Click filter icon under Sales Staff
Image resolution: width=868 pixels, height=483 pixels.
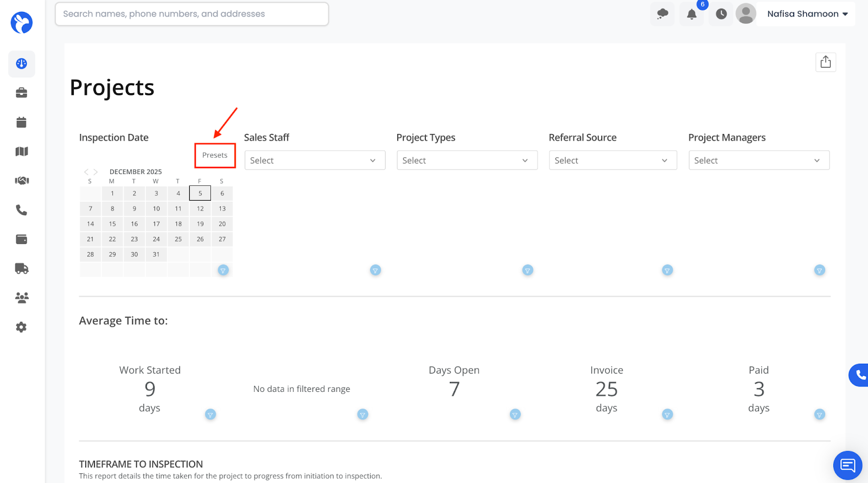[375, 270]
